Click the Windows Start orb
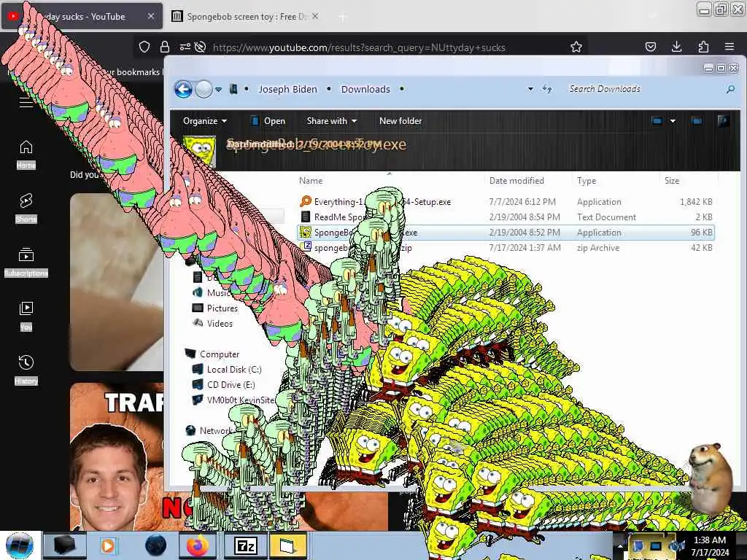747x560 pixels. click(20, 545)
